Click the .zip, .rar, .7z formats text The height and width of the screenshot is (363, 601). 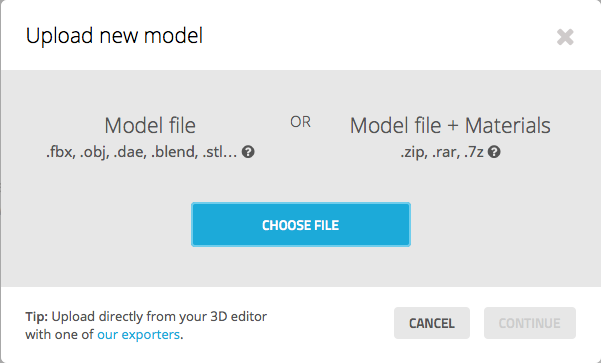[442, 152]
